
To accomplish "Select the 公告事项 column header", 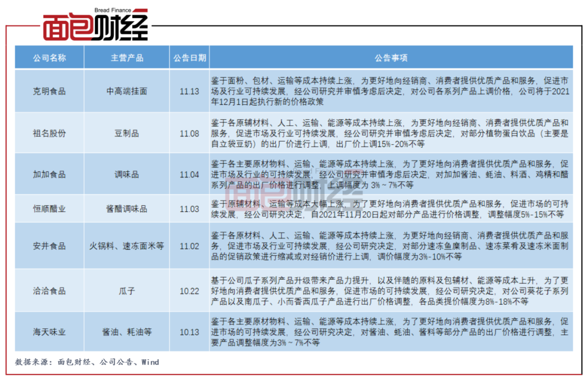I will point(391,58).
